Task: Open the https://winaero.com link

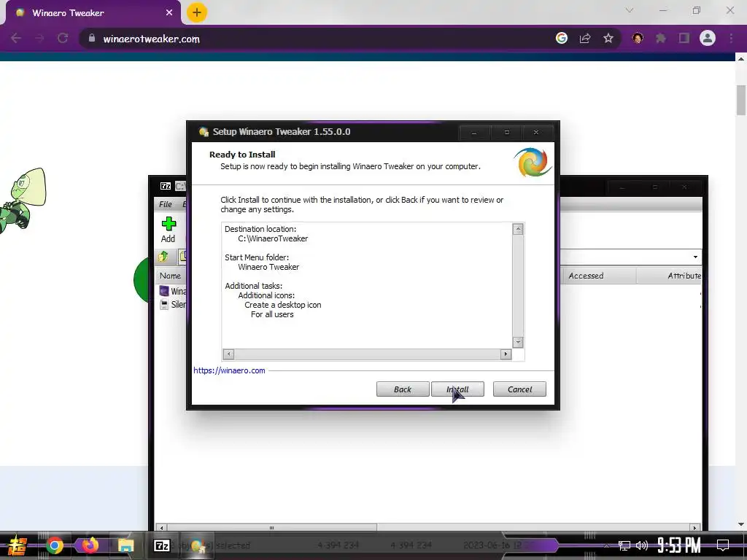Action: point(229,370)
